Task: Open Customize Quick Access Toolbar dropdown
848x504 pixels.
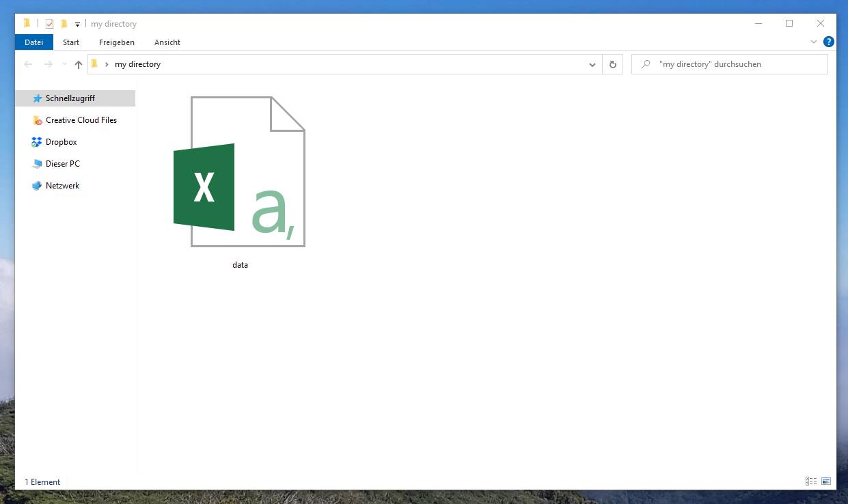Action: tap(77, 25)
